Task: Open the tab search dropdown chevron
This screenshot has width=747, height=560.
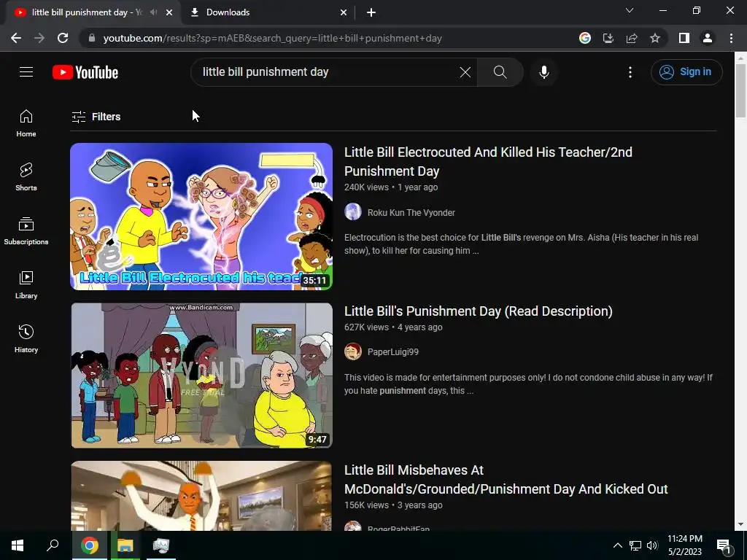Action: (x=630, y=10)
